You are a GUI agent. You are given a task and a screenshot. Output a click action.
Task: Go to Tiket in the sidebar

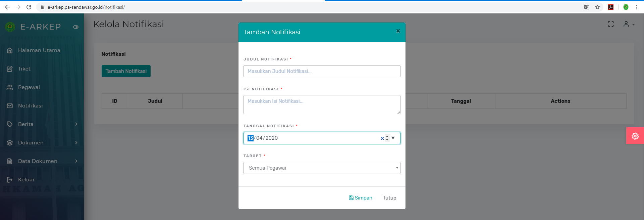[x=24, y=69]
